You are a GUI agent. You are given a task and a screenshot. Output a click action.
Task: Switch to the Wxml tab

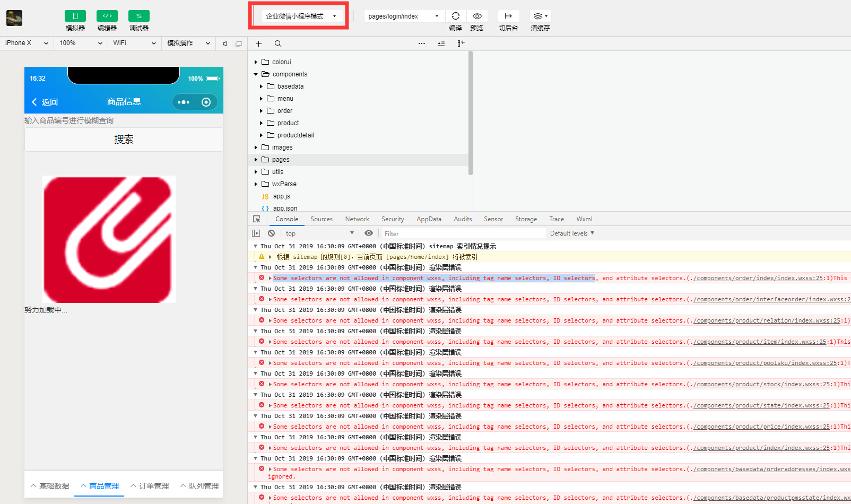(584, 219)
